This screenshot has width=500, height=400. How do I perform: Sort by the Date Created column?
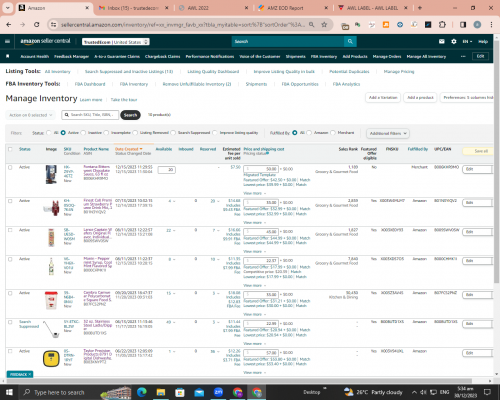129,149
